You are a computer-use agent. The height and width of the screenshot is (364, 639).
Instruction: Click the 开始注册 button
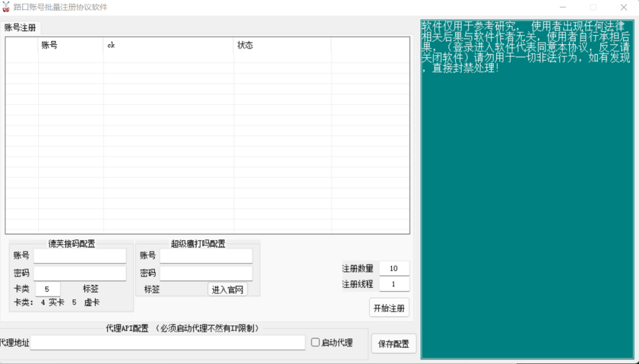pos(389,308)
